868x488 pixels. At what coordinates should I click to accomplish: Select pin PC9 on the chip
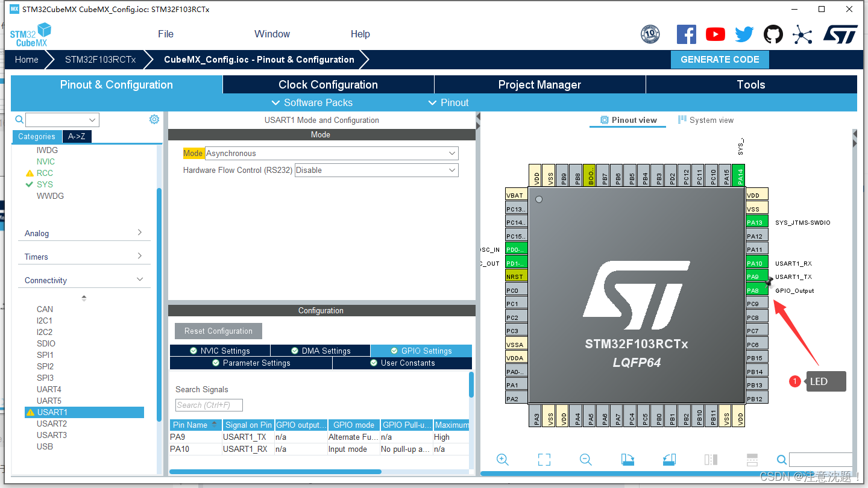(x=757, y=304)
